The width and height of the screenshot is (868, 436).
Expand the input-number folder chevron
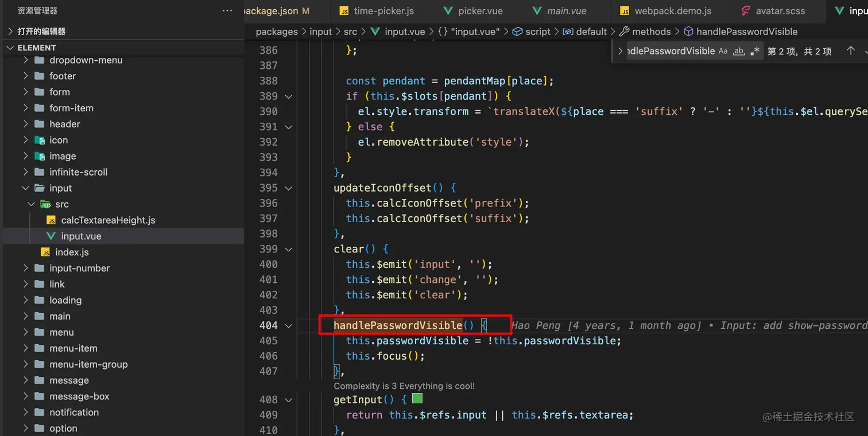click(x=25, y=268)
